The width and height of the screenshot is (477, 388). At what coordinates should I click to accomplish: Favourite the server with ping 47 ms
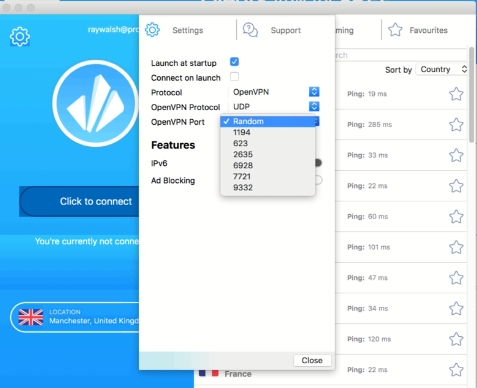(x=456, y=278)
